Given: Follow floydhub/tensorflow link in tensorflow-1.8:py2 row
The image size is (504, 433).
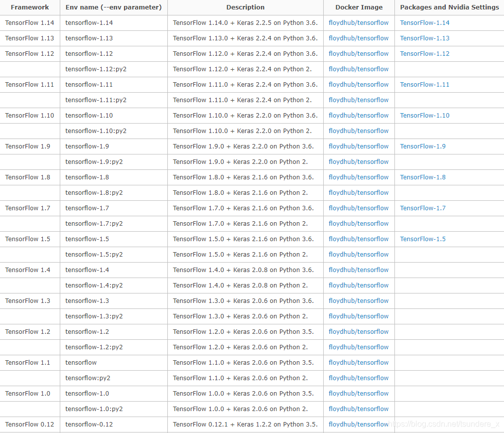Looking at the screenshot, I should [x=359, y=193].
